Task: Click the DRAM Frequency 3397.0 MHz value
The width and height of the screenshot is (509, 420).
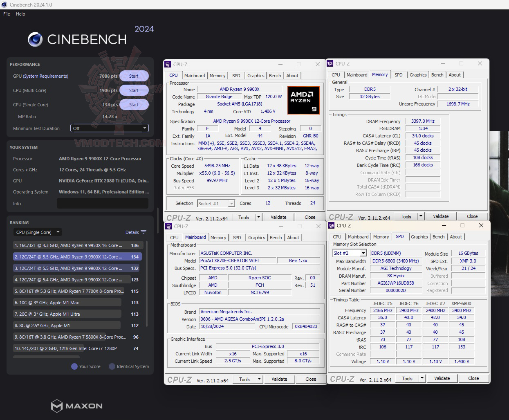Action: click(423, 121)
